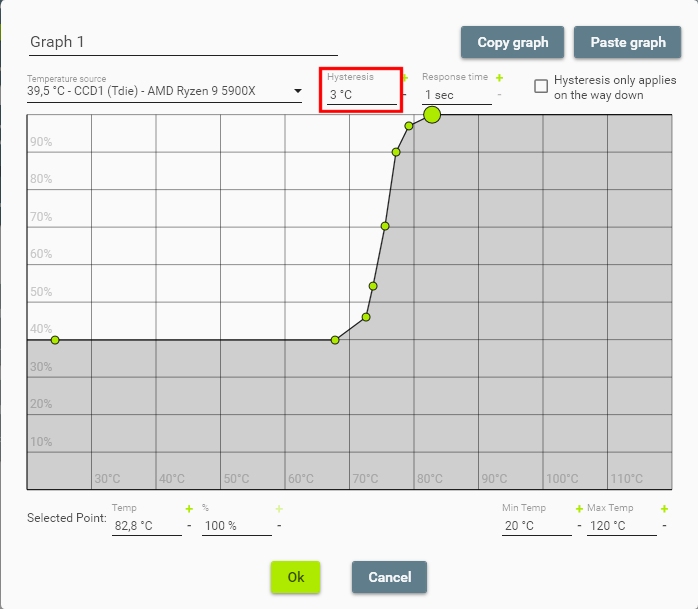Click the Max Temp 120 °C field
The width and height of the screenshot is (698, 609).
tap(622, 526)
